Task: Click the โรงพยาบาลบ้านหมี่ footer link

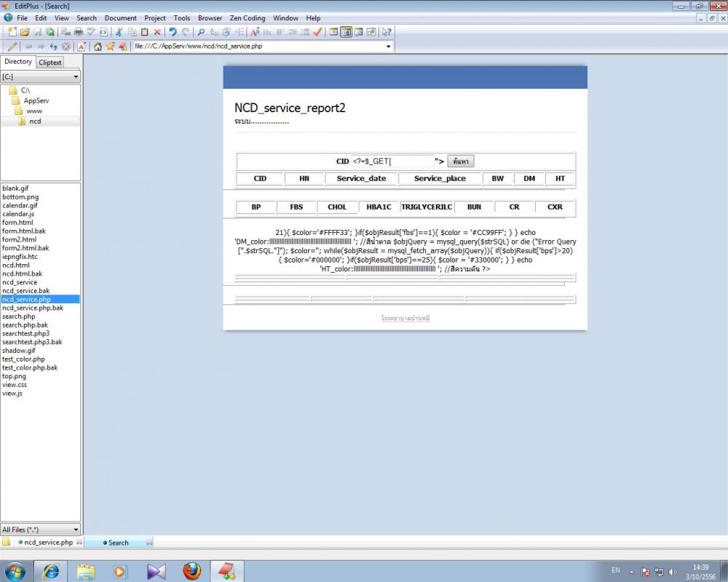Action: pyautogui.click(x=405, y=318)
